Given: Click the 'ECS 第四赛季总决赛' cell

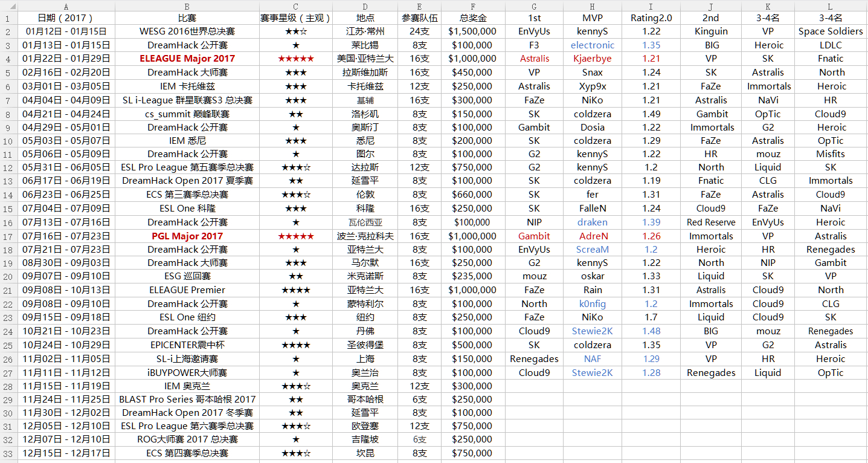Looking at the screenshot, I should pos(187,453).
